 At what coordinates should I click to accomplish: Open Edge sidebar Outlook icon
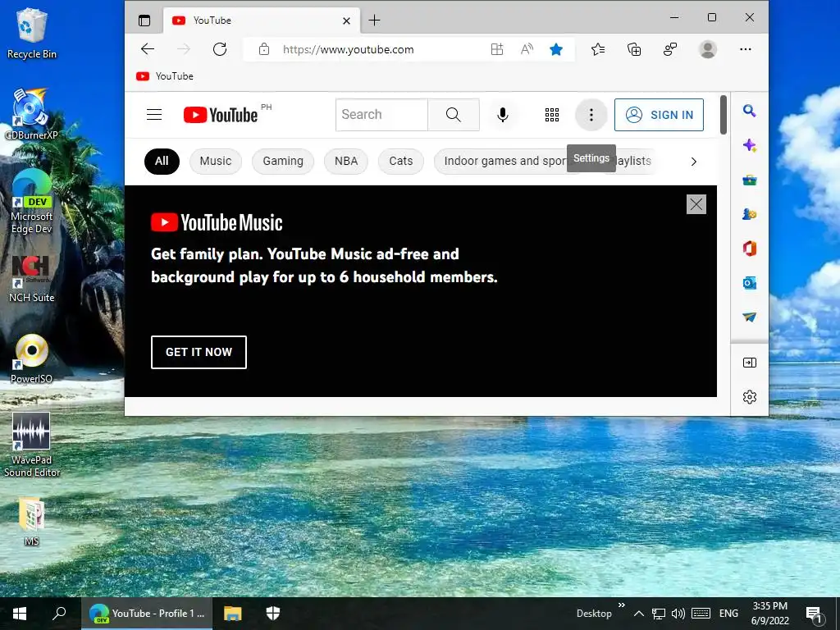pyautogui.click(x=750, y=283)
